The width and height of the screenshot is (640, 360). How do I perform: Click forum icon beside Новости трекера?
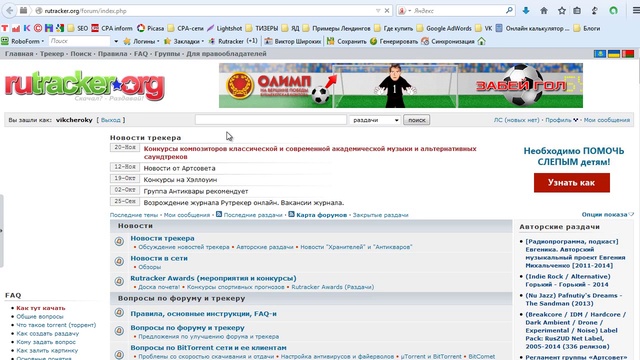pyautogui.click(x=119, y=242)
